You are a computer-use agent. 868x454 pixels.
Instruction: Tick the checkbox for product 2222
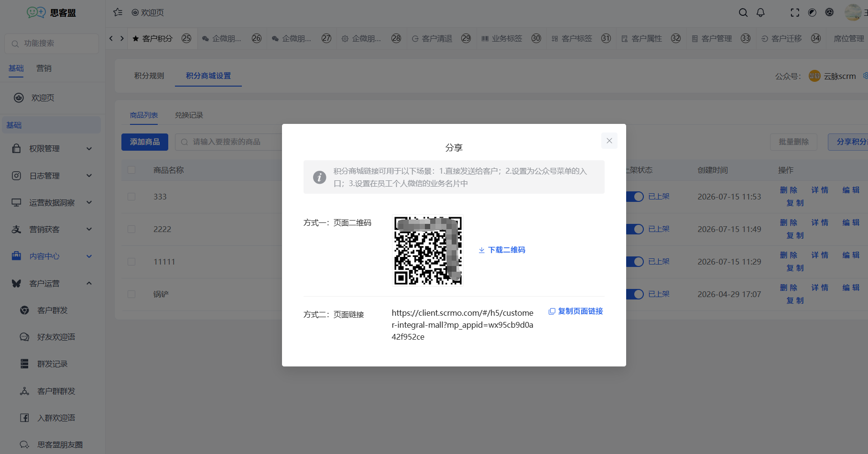coord(131,229)
